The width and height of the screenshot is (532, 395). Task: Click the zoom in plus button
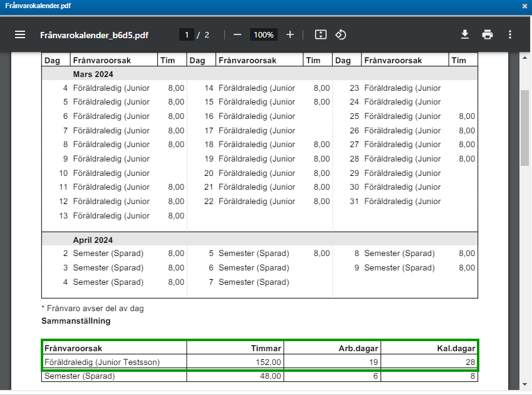(290, 34)
